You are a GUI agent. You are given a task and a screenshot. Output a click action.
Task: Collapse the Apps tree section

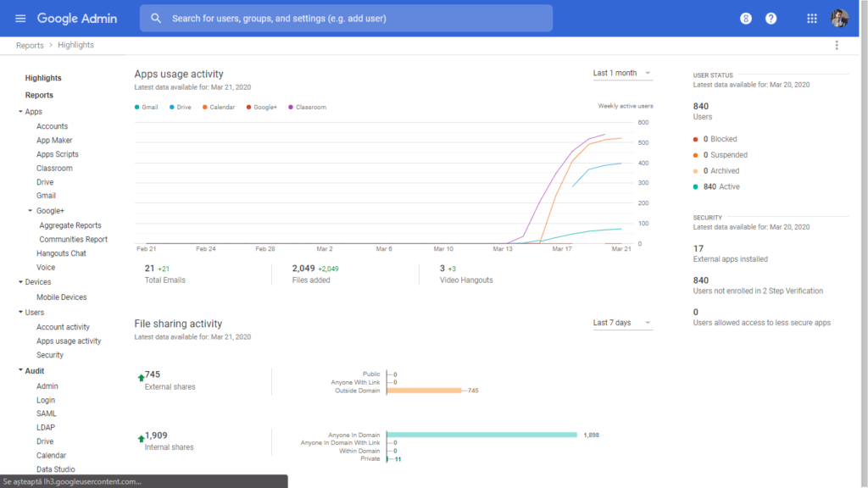[20, 112]
